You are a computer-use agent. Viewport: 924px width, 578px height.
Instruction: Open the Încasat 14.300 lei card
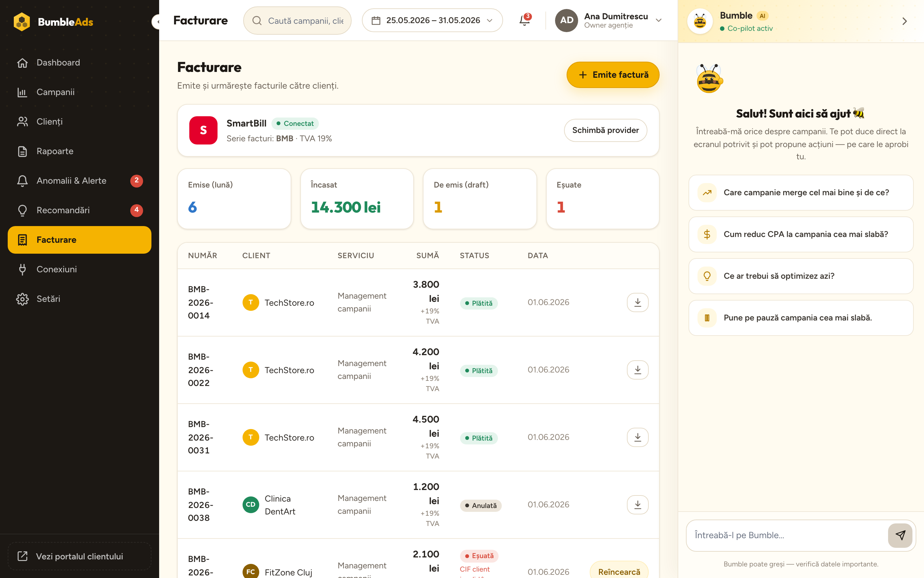point(357,199)
